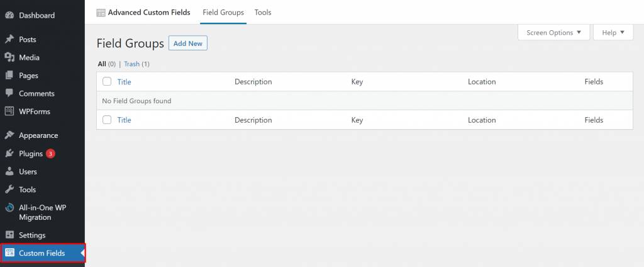This screenshot has height=267, width=644.
Task: Click the Plugins plug icon
Action: point(9,154)
